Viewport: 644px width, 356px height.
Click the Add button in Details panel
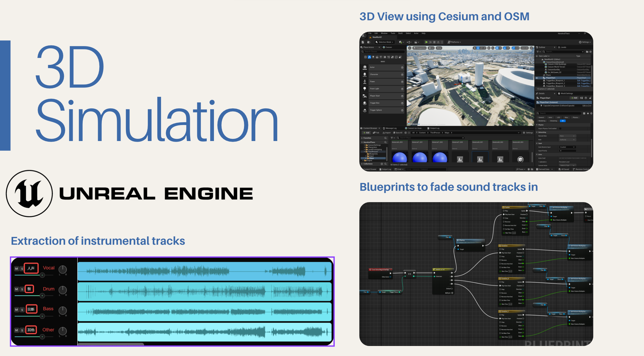coord(574,98)
